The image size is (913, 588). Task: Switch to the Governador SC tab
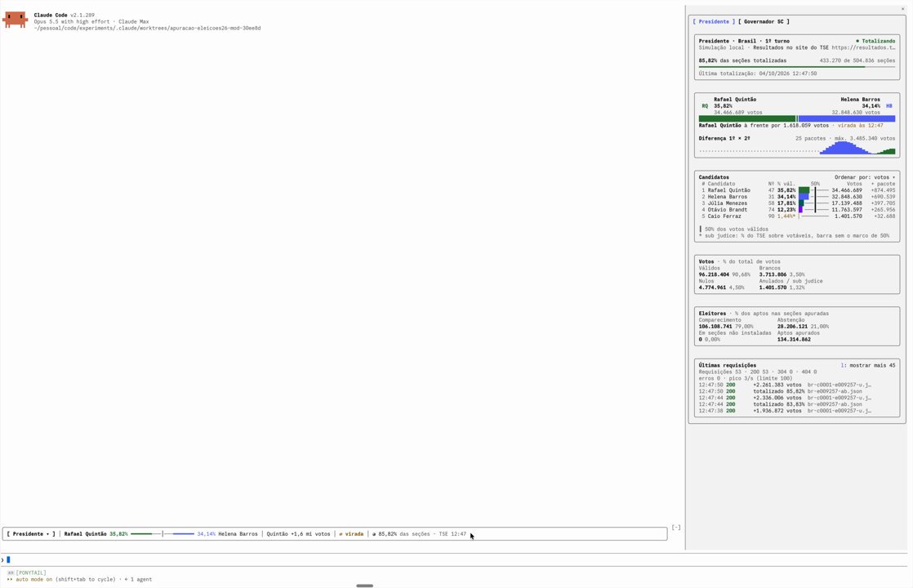click(764, 21)
